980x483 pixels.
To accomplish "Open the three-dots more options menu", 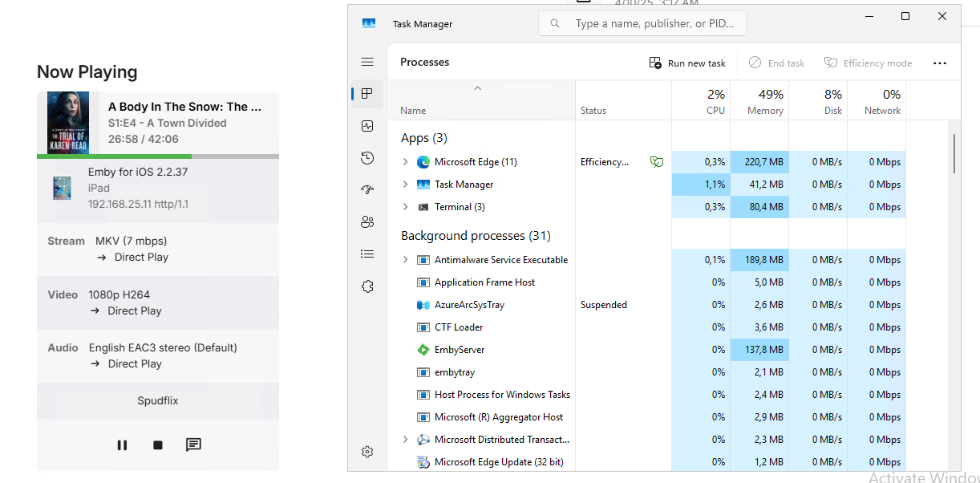I will (x=940, y=63).
